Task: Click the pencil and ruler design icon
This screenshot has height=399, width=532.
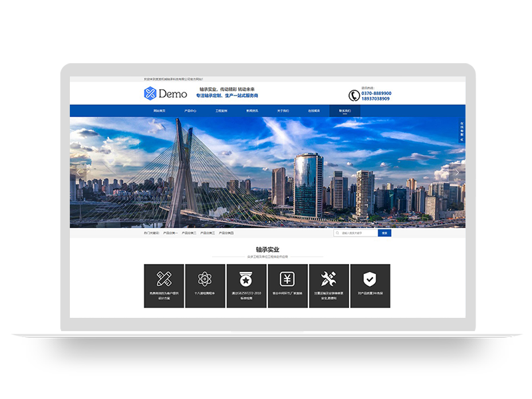Action: coord(164,279)
